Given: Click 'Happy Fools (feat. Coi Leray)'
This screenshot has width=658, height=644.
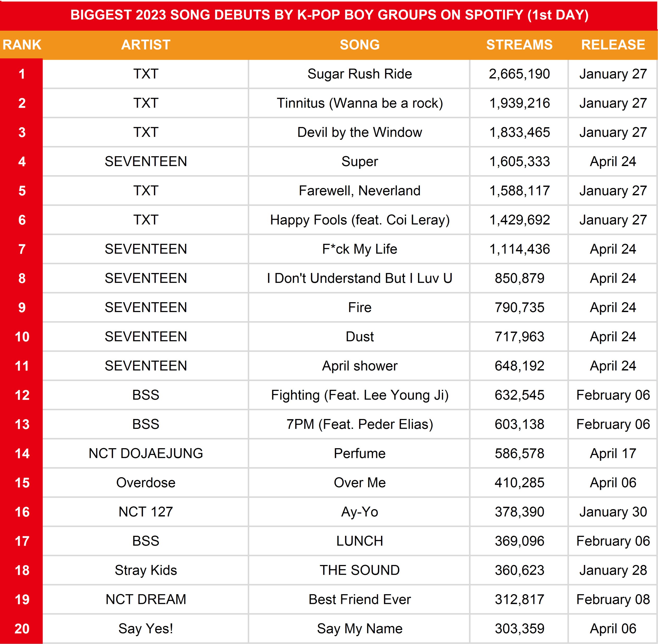Looking at the screenshot, I should click(x=360, y=220).
